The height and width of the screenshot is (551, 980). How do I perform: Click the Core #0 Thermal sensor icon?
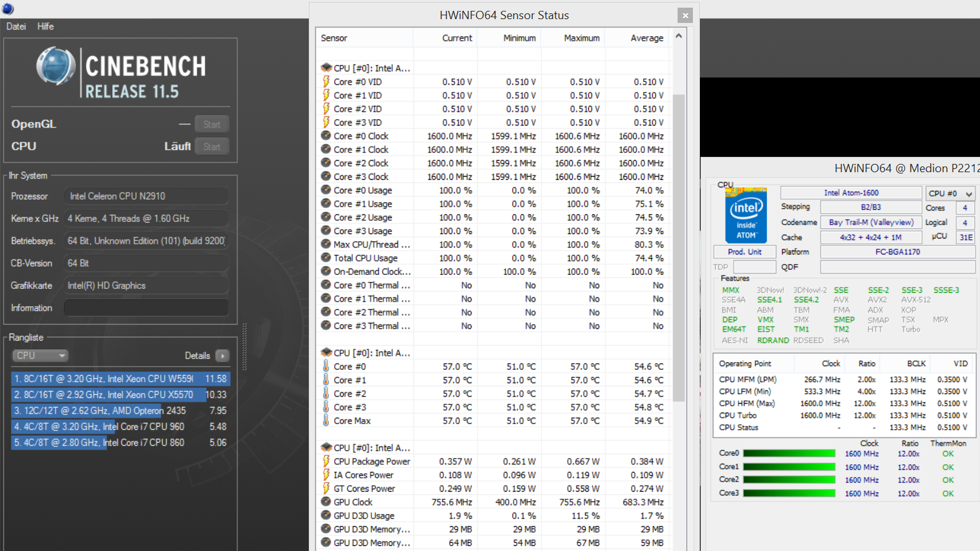coord(326,285)
